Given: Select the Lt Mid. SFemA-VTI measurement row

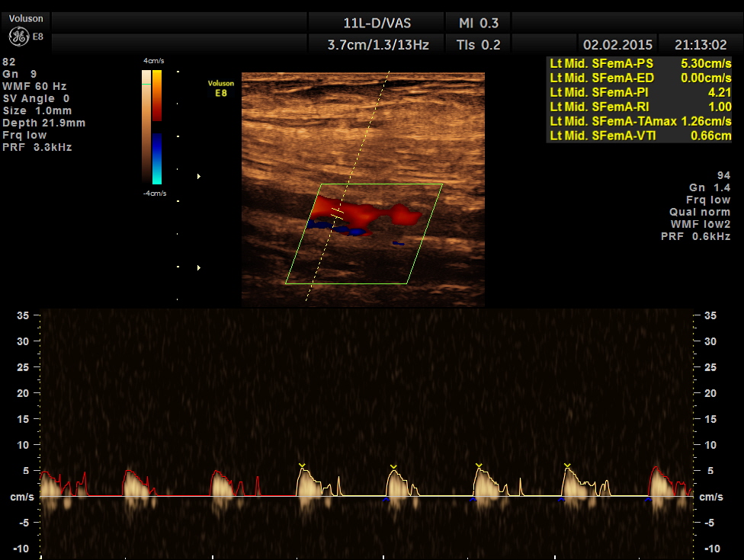Looking at the screenshot, I should pyautogui.click(x=640, y=136).
